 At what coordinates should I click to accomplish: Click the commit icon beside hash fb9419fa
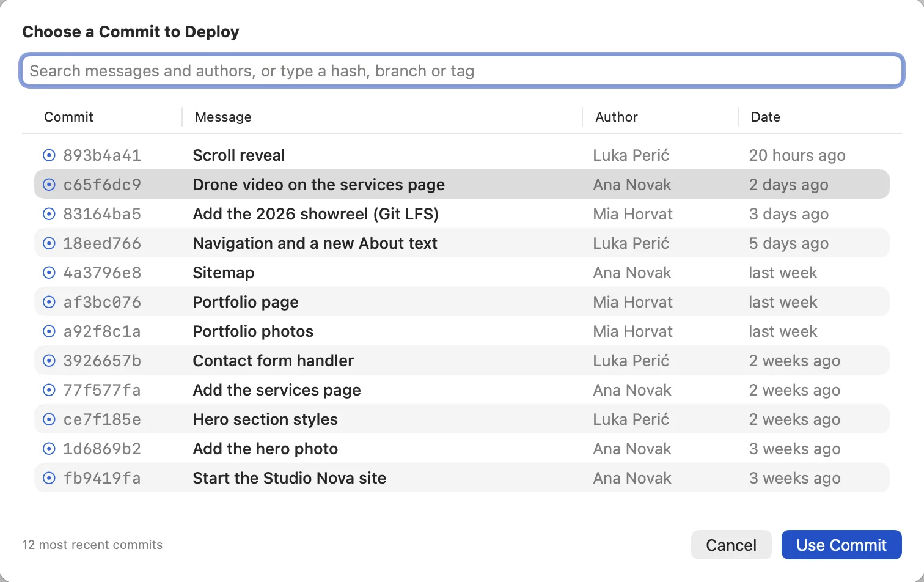49,478
